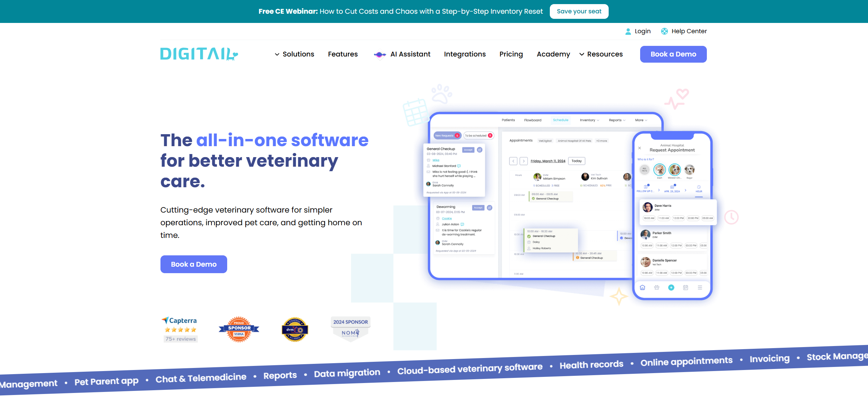Click the Capterra reviews badge
The height and width of the screenshot is (420, 868).
pyautogui.click(x=180, y=329)
